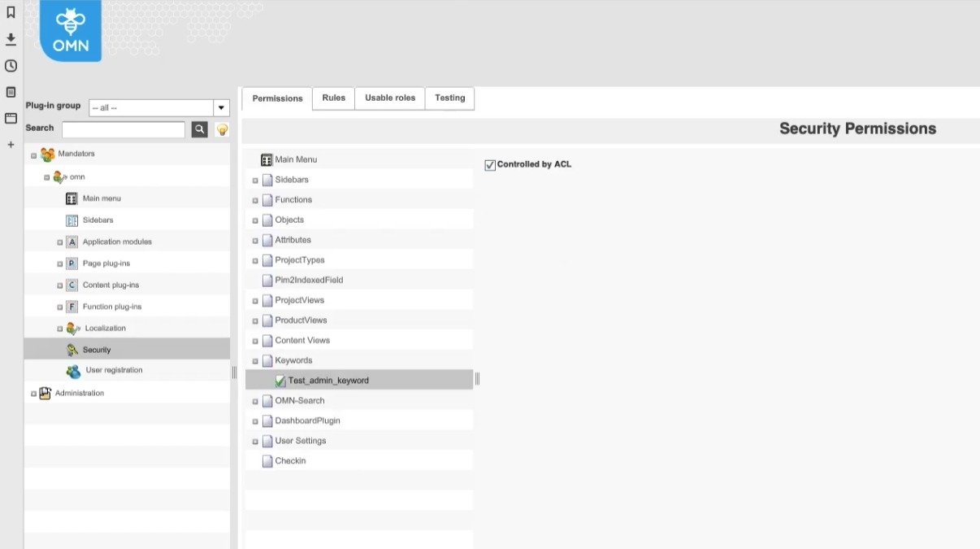980x549 pixels.
Task: Switch to the Rules tab
Action: tap(333, 98)
